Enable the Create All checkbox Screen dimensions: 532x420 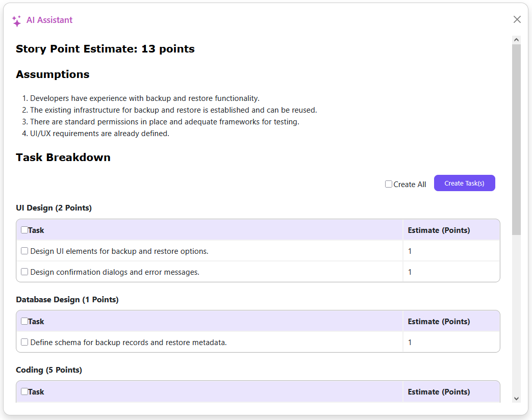point(389,184)
